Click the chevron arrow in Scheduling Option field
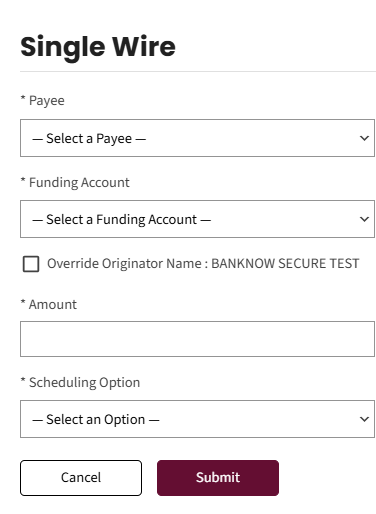Screen dimensions: 376x514 pos(364,419)
